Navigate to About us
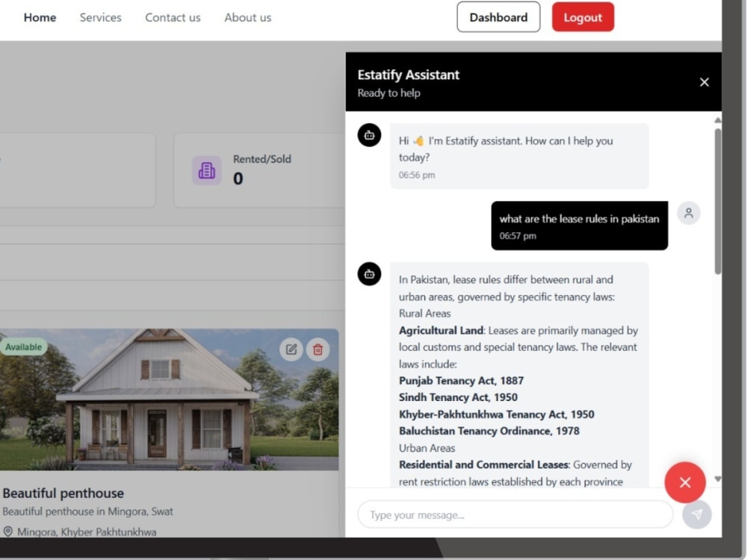Image resolution: width=747 pixels, height=560 pixels. [248, 18]
